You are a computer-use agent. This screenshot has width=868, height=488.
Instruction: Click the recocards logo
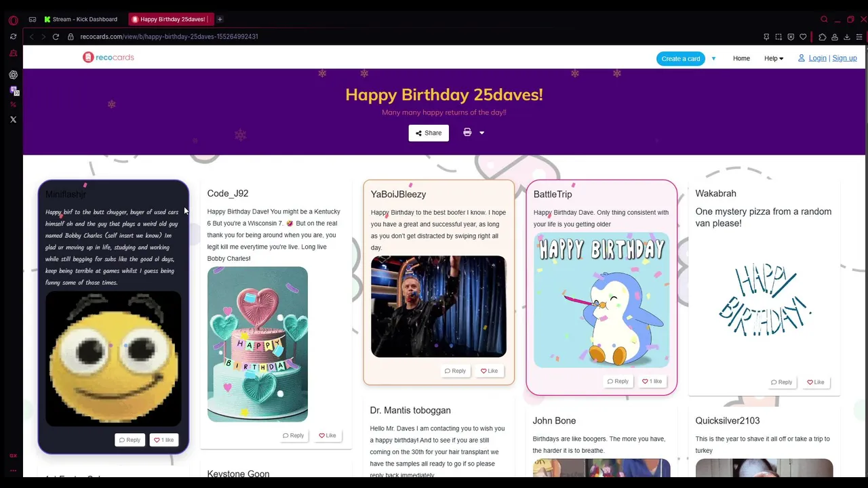click(108, 58)
